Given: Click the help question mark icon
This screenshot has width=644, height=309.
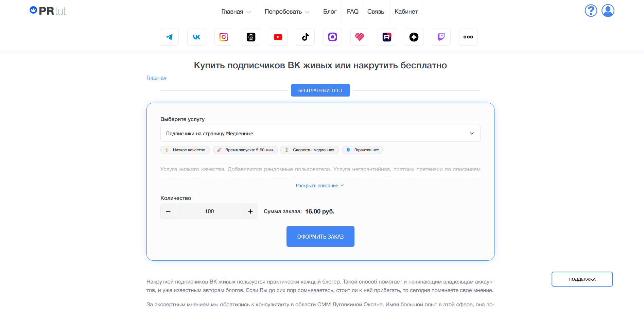Looking at the screenshot, I should click(591, 11).
